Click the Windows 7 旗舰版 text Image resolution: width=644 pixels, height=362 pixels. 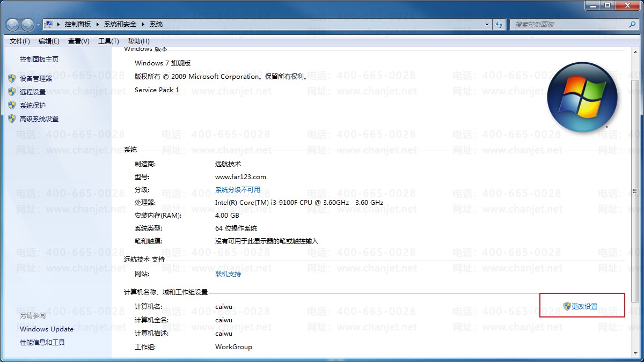pos(163,63)
